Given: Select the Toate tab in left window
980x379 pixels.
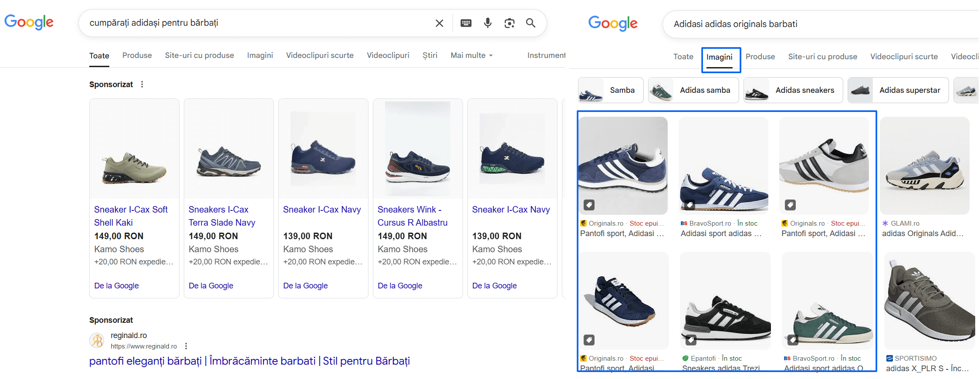Looking at the screenshot, I should [x=99, y=56].
